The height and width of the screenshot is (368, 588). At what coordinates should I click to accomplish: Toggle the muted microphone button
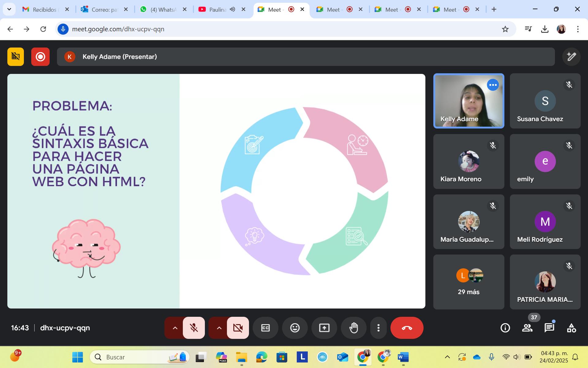[x=194, y=328]
